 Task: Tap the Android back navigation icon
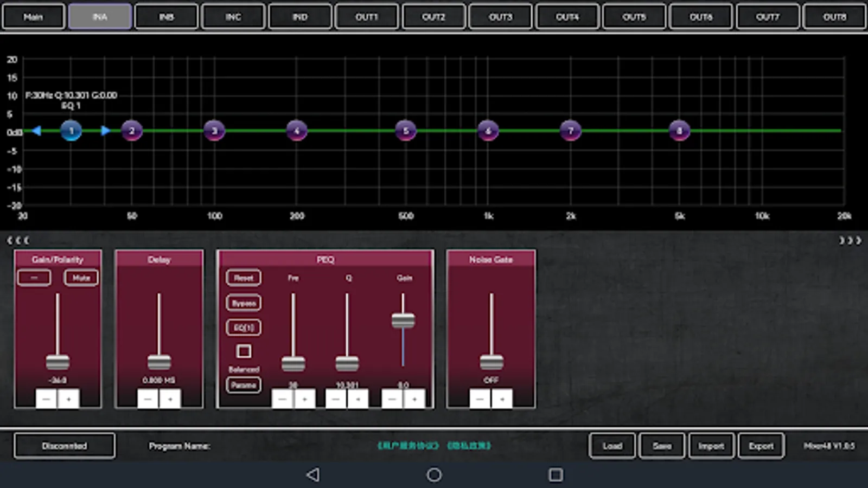[x=313, y=475]
